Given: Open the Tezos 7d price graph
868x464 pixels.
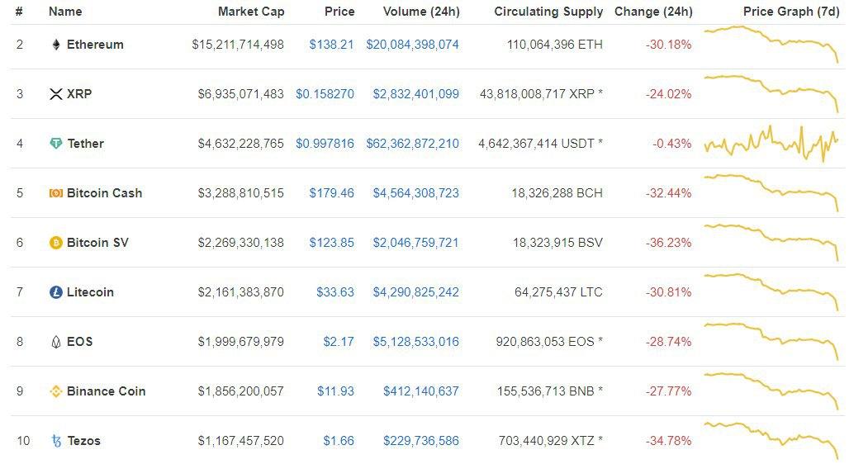Looking at the screenshot, I should coord(771,439).
